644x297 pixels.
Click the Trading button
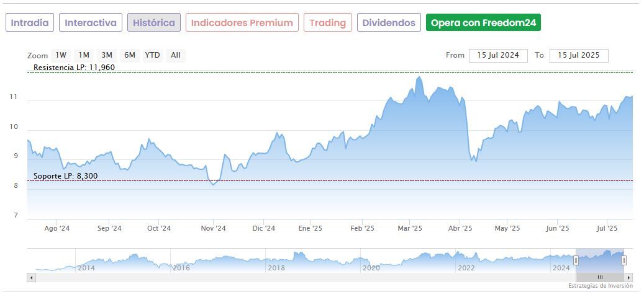pos(328,23)
